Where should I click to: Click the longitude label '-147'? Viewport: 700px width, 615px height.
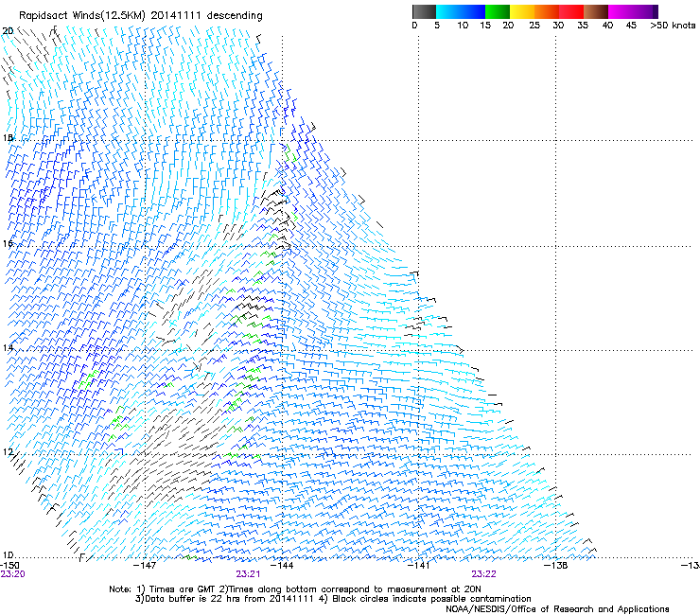click(x=145, y=566)
